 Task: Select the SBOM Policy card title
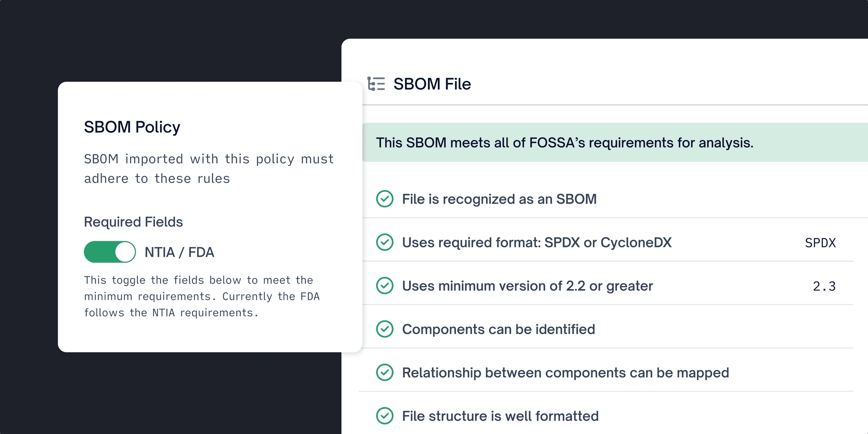point(132,127)
